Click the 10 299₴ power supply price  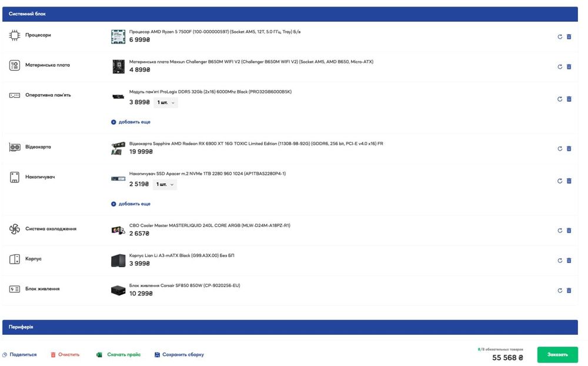pyautogui.click(x=141, y=294)
